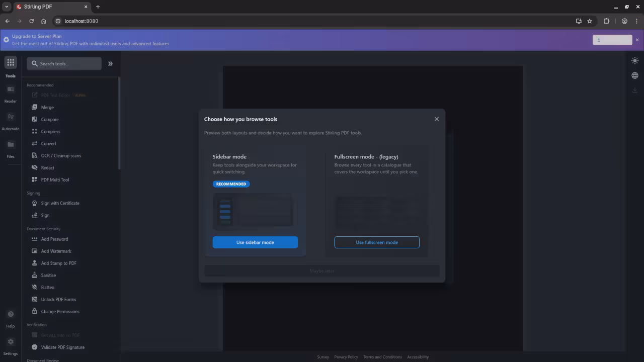This screenshot has height=362, width=644.
Task: Close the browse tools dialog
Action: point(437,119)
